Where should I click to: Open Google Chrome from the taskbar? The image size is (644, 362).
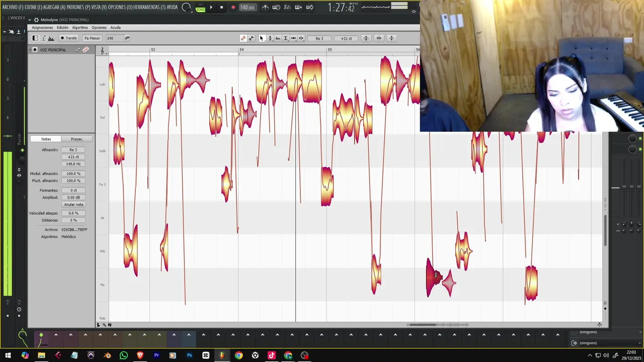click(238, 355)
